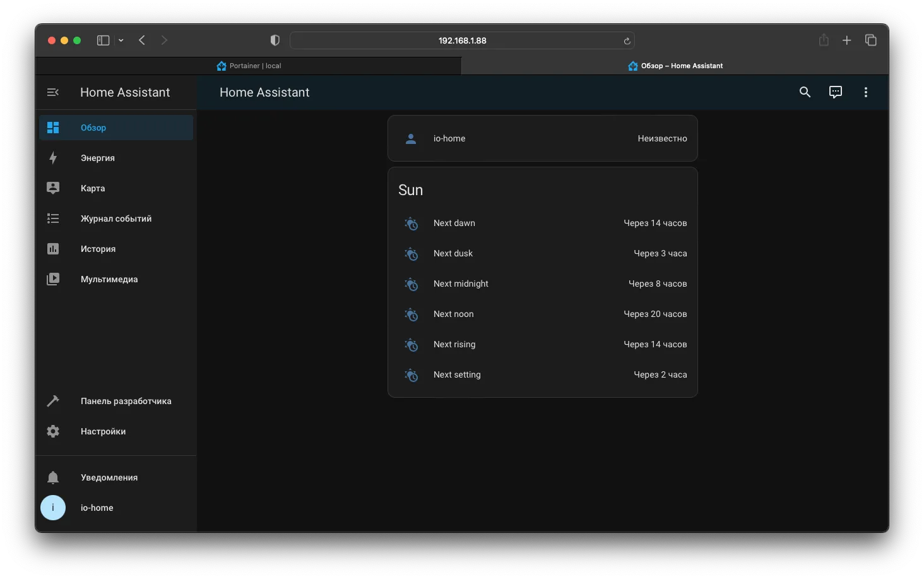This screenshot has width=924, height=579.
Task: Open Панель разработчика hammer item
Action: [x=116, y=401]
